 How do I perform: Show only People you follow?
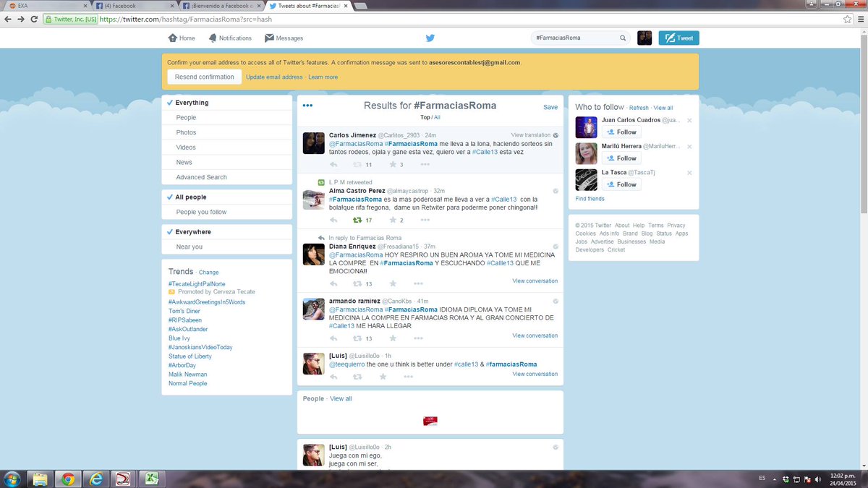point(227,212)
